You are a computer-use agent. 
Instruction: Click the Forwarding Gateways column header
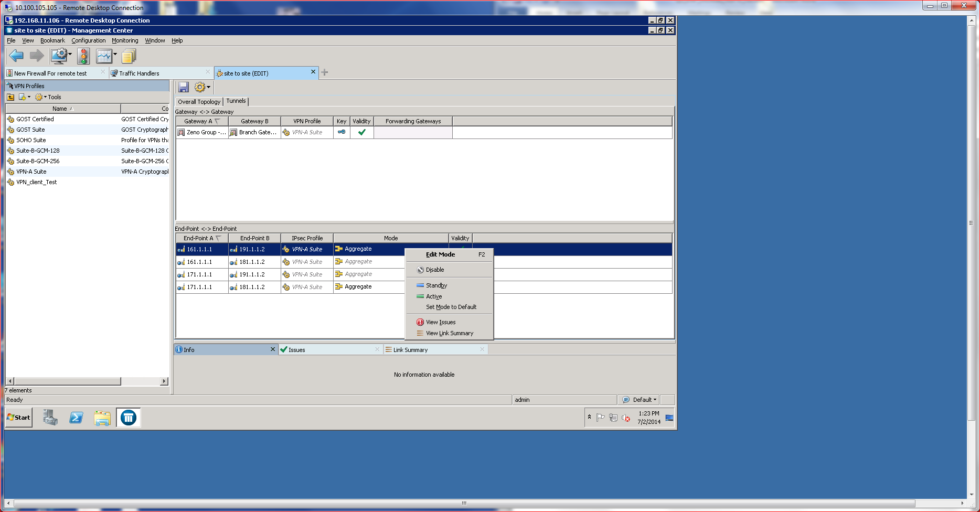click(413, 121)
